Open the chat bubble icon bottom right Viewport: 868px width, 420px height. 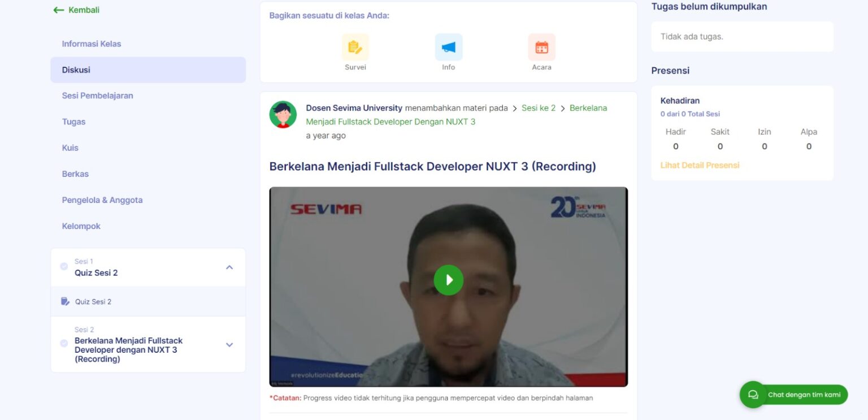[x=752, y=395]
